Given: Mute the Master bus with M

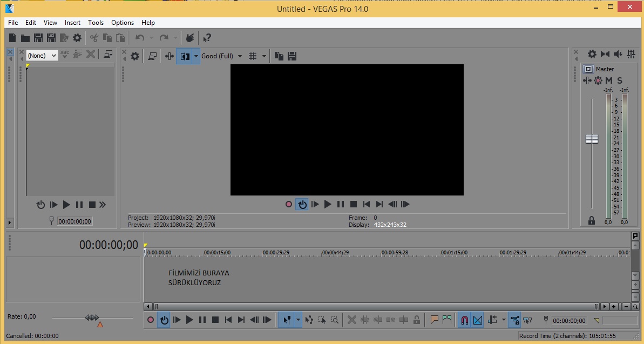Looking at the screenshot, I should coord(609,80).
